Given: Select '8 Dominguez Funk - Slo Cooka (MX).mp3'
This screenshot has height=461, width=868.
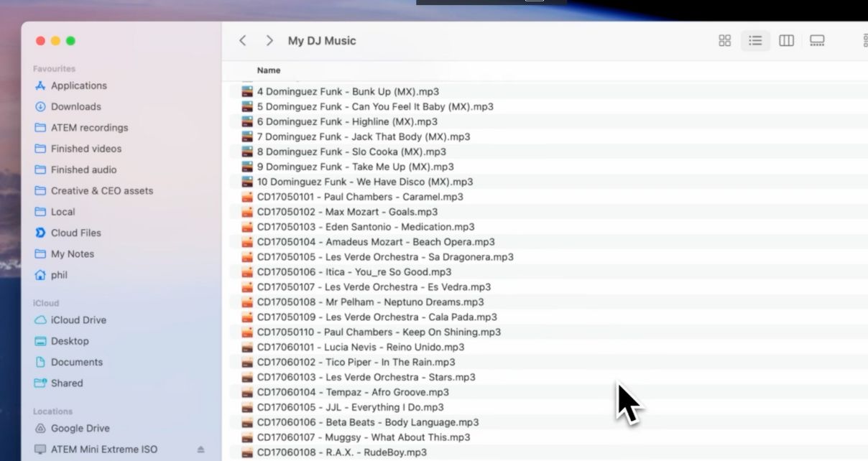Looking at the screenshot, I should point(351,152).
